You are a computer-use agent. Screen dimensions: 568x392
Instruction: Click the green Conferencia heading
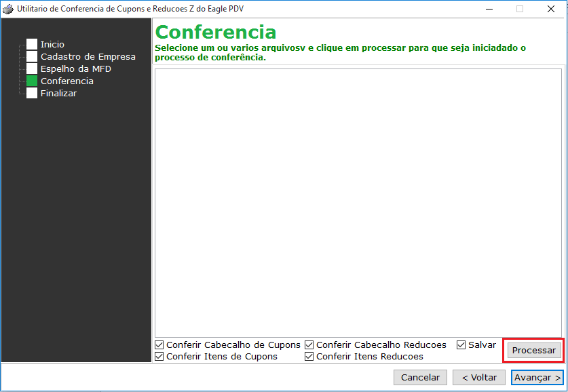point(216,32)
